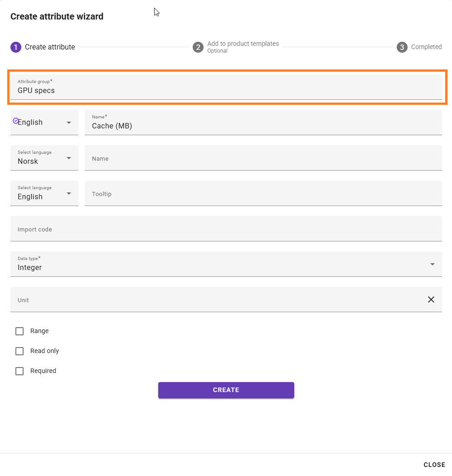452x476 pixels.
Task: Open the primary English language dropdown arrow
Action: tap(69, 123)
